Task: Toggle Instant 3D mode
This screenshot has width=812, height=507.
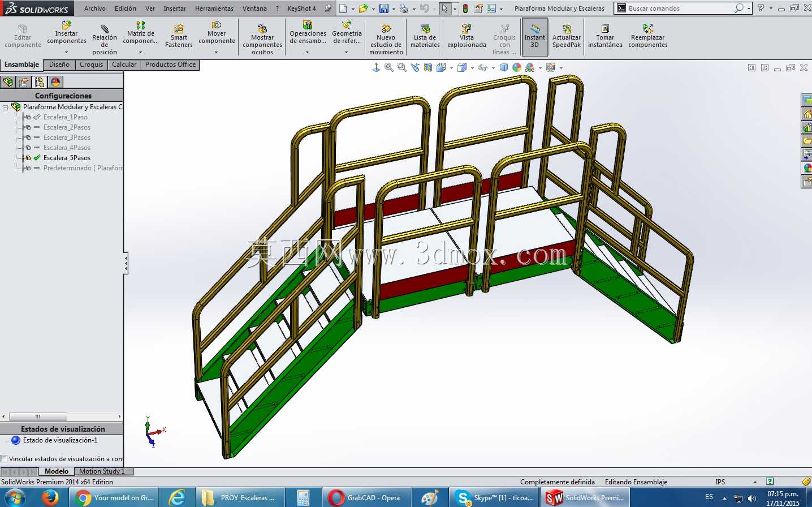Action: [x=534, y=37]
